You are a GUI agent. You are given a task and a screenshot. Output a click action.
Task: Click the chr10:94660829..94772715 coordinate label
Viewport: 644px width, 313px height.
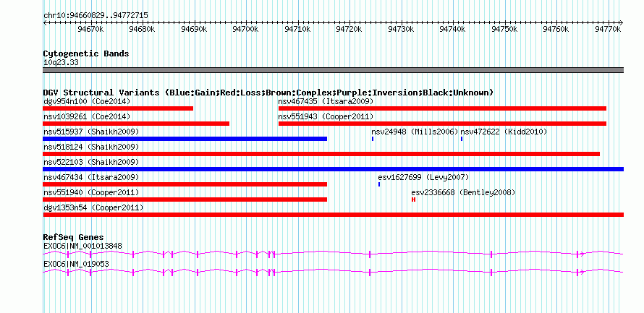tap(96, 16)
